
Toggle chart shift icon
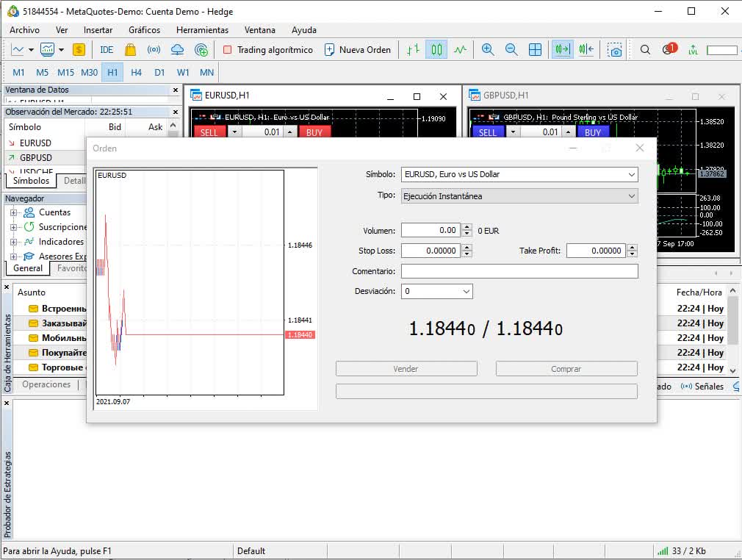click(x=586, y=50)
